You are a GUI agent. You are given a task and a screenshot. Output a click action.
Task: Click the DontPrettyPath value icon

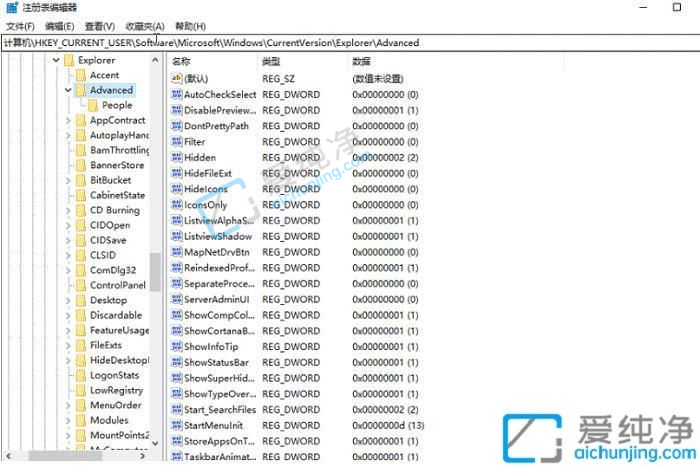177,126
